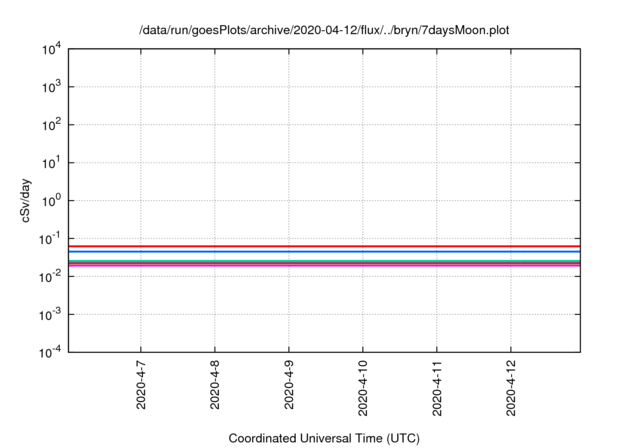Click the 10^-3 y-axis tick label

coord(50,315)
